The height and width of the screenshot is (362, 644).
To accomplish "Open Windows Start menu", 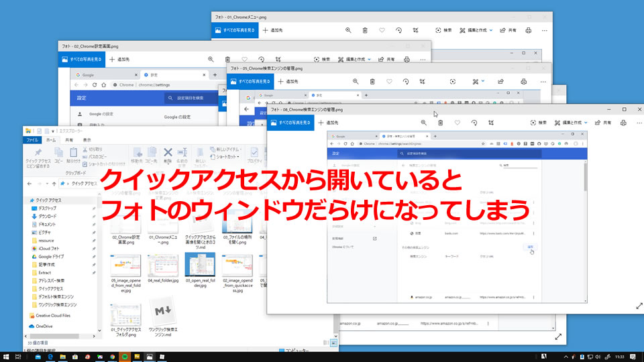I will coord(6,357).
